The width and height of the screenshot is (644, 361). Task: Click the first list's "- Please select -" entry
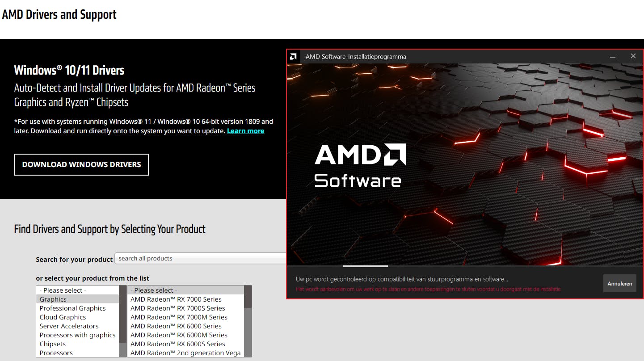coord(77,290)
